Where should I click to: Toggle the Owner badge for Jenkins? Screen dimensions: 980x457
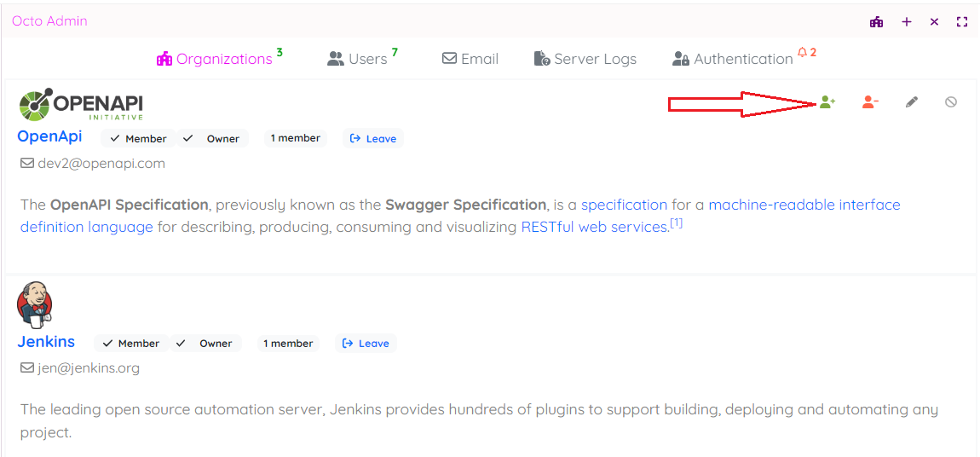click(207, 344)
